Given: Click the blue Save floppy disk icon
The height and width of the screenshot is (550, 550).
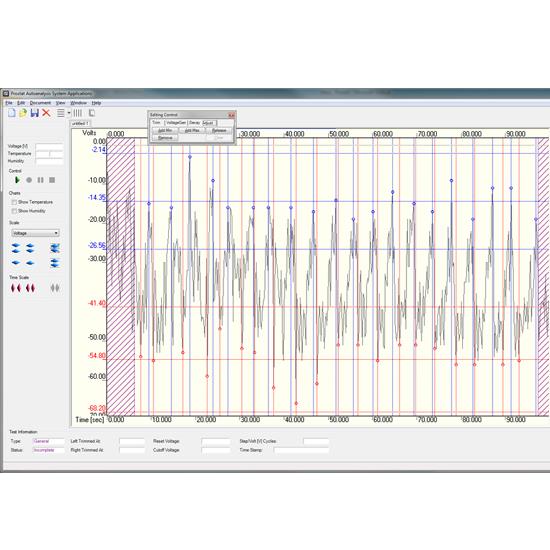Looking at the screenshot, I should pyautogui.click(x=34, y=113).
